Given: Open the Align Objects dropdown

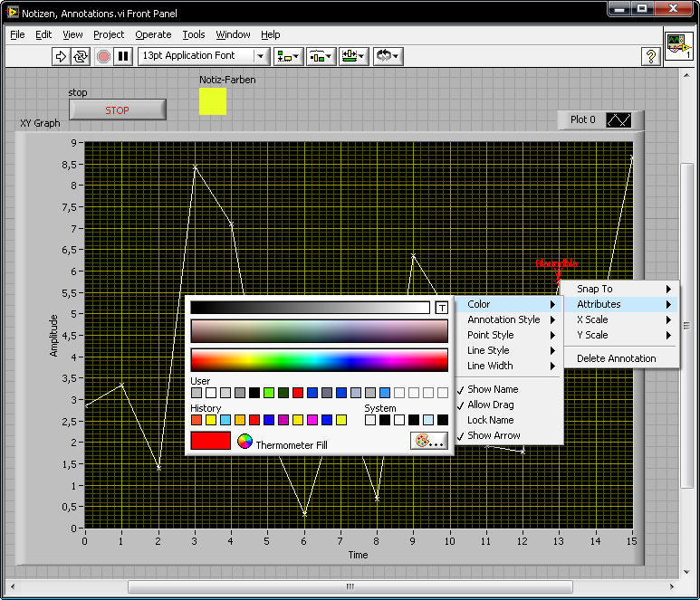Looking at the screenshot, I should click(x=289, y=56).
